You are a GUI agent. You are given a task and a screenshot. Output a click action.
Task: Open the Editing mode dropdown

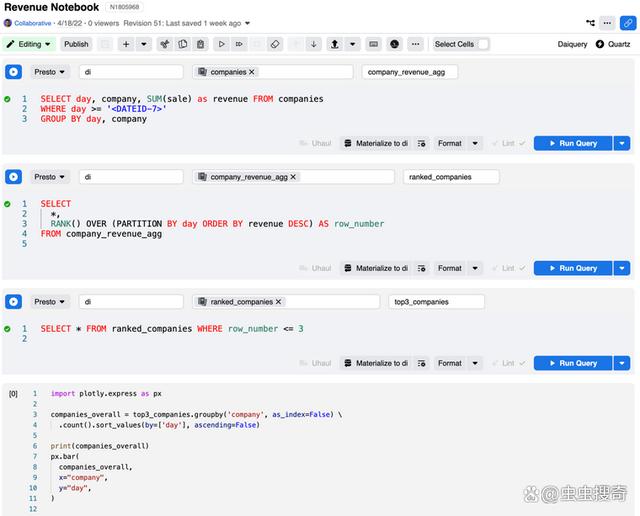pos(29,44)
